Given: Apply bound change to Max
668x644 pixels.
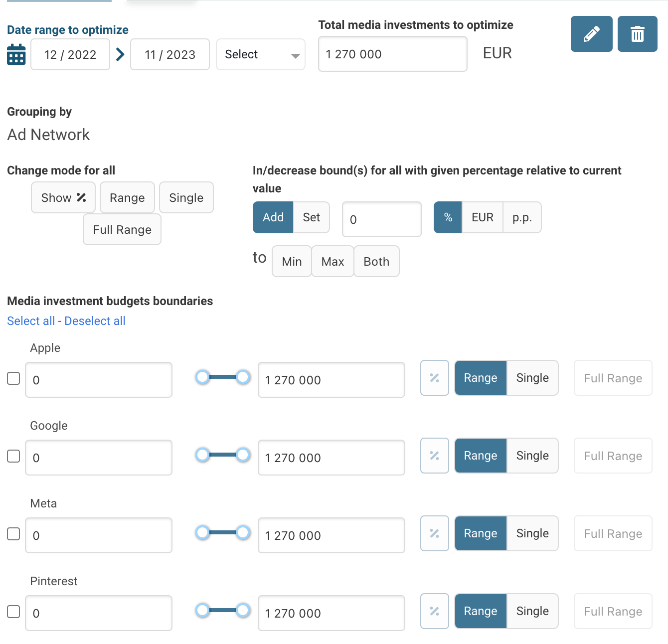Looking at the screenshot, I should coord(333,261).
